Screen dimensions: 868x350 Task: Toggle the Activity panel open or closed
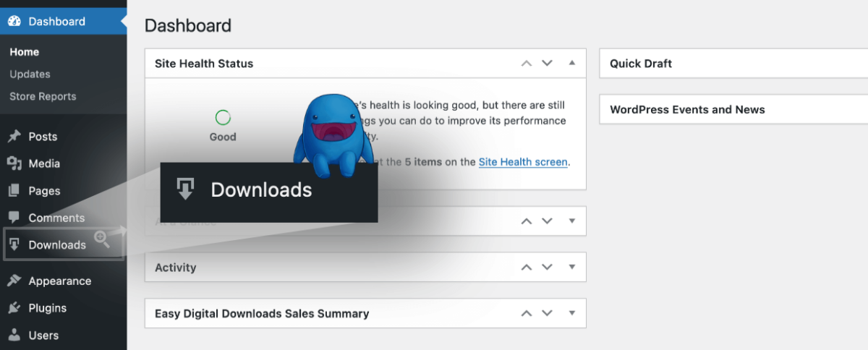coord(572,267)
